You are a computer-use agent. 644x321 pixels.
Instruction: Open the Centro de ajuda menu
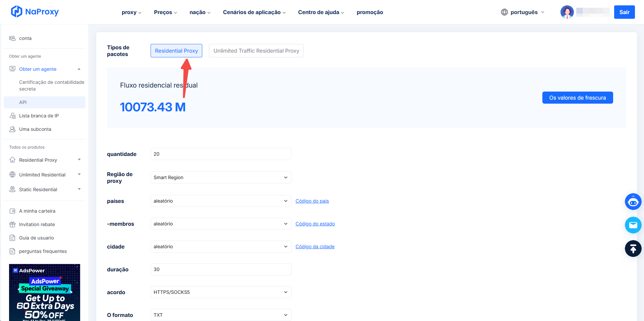[321, 12]
